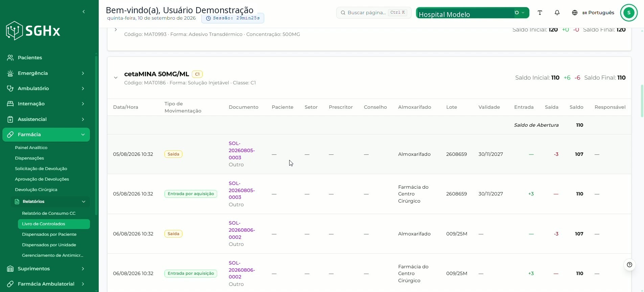Viewport: 644px width, 292px height.
Task: Open the notifications bell
Action: click(x=557, y=13)
